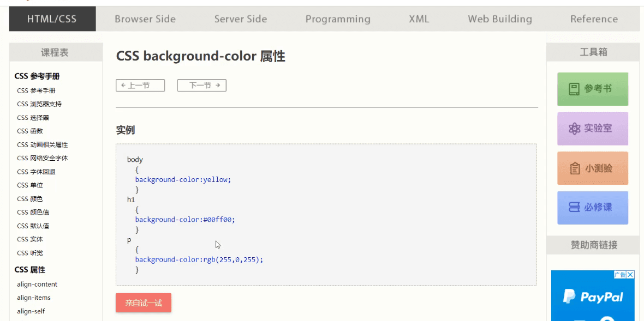644x321 pixels.
Task: Click the stacked-bars icon in 必修课
Action: 574,208
